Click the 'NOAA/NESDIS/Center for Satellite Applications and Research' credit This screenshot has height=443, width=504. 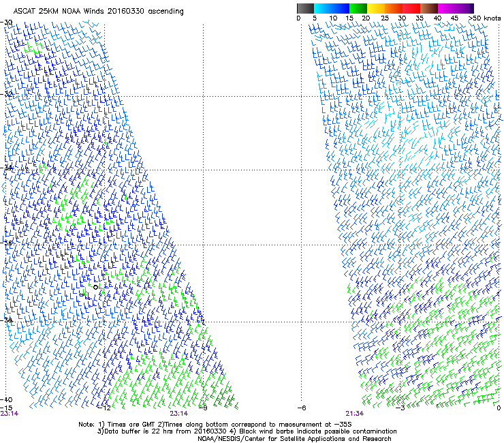coord(294,439)
